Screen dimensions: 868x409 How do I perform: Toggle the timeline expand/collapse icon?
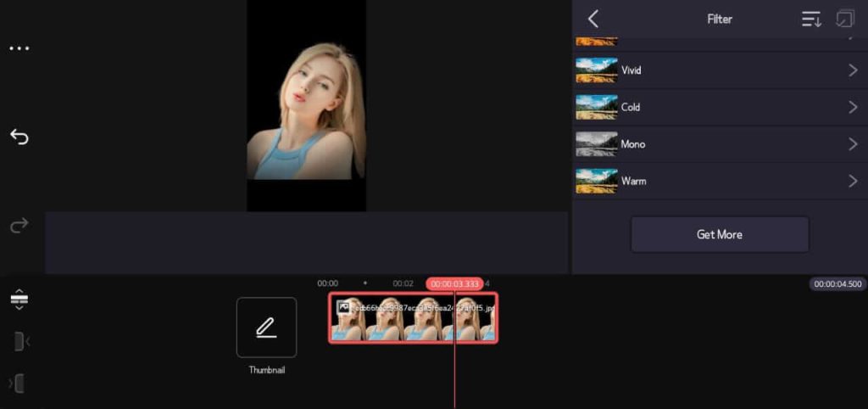(19, 300)
